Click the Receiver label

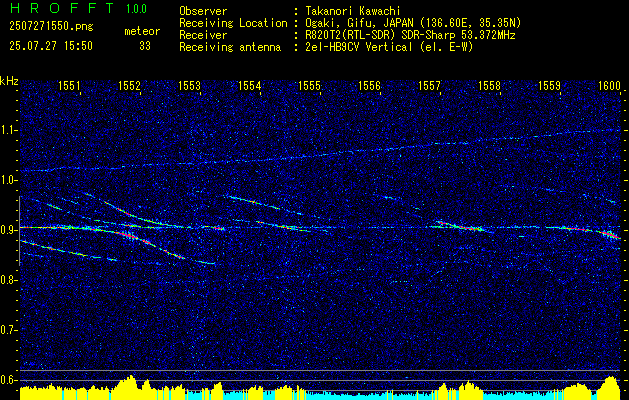tap(203, 35)
